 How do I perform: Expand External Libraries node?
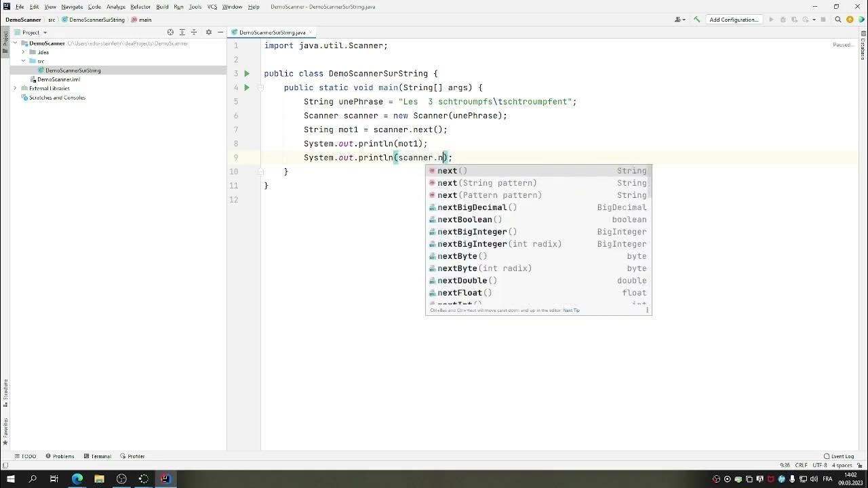(x=15, y=88)
